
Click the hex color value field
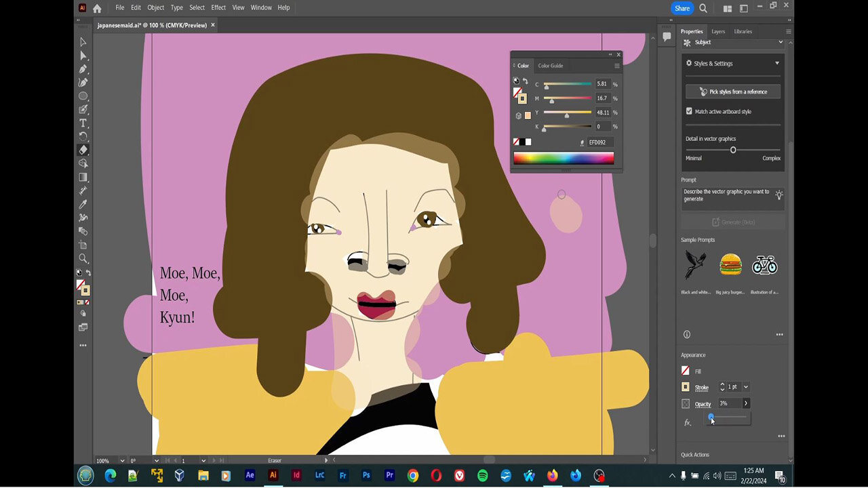(599, 142)
